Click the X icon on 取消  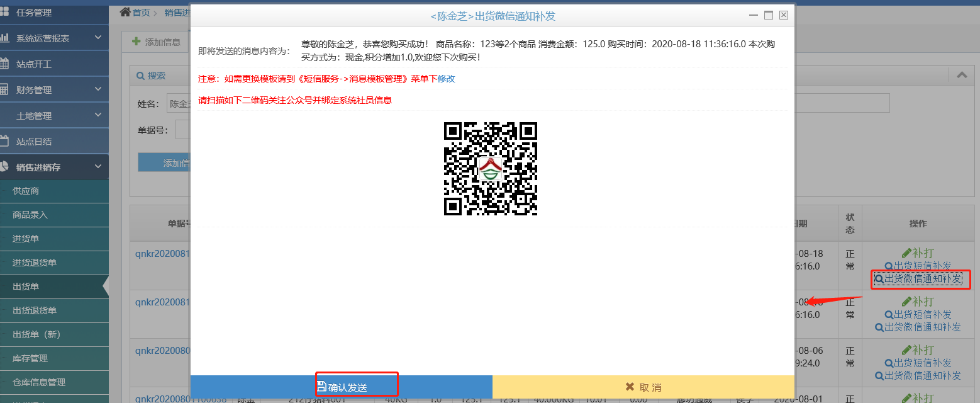tap(630, 387)
